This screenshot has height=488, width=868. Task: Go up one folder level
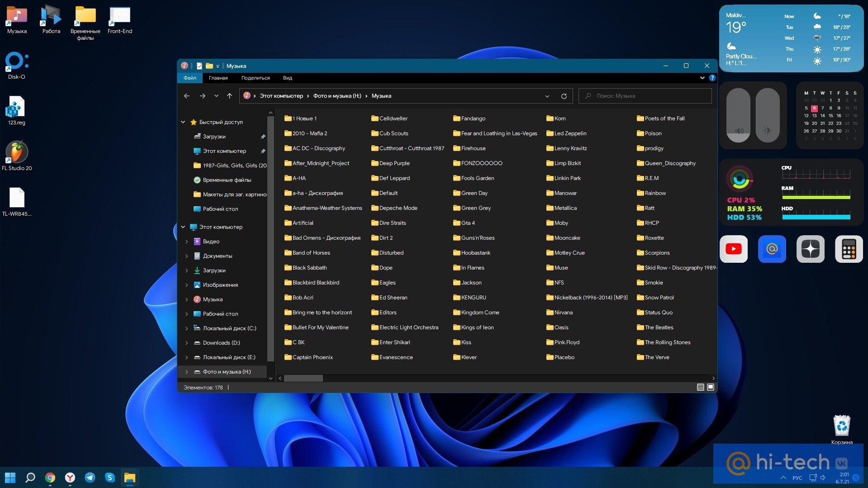pyautogui.click(x=229, y=96)
